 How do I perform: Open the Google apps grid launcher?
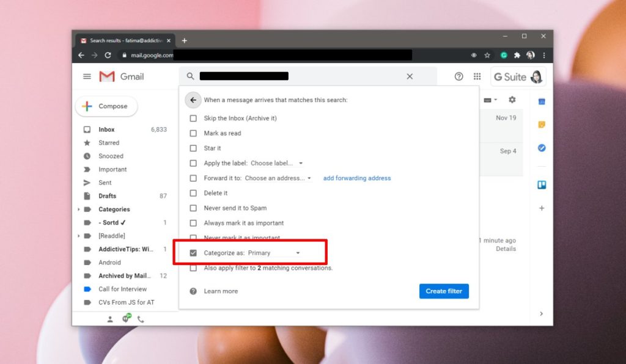(x=478, y=76)
